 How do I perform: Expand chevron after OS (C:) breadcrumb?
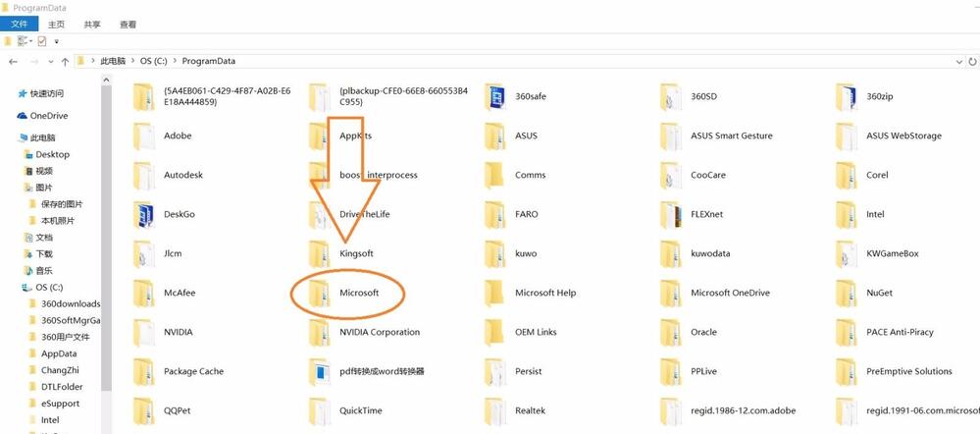[x=174, y=61]
